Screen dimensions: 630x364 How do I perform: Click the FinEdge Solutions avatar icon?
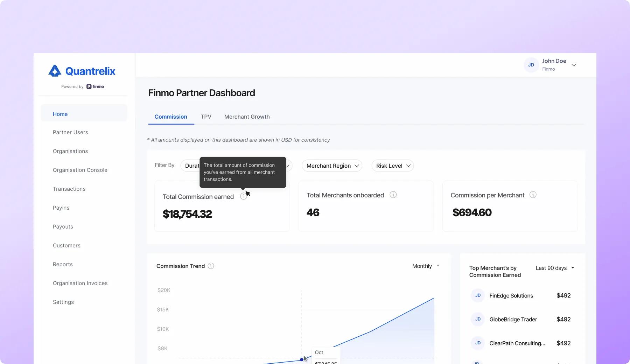pos(478,296)
